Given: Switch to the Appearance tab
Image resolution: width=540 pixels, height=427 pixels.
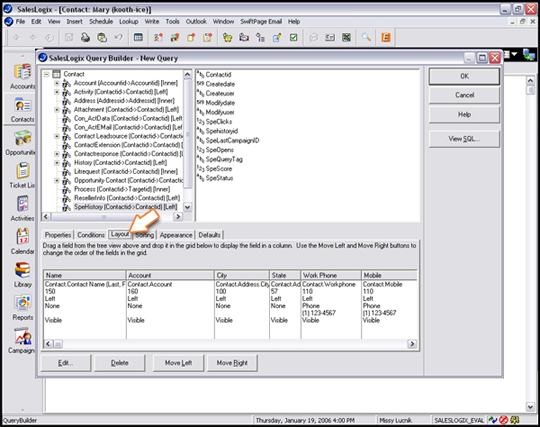Looking at the screenshot, I should click(176, 235).
